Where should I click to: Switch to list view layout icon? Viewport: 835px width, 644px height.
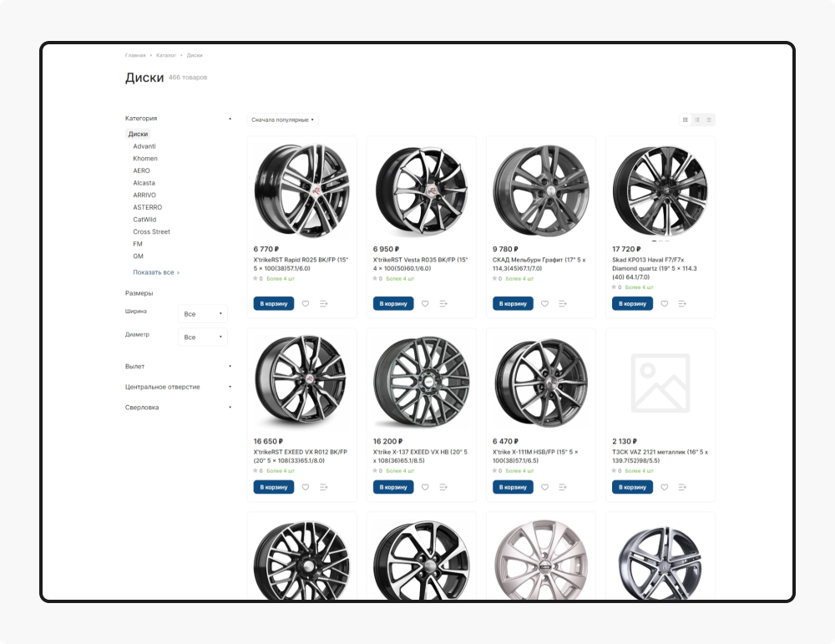click(696, 119)
